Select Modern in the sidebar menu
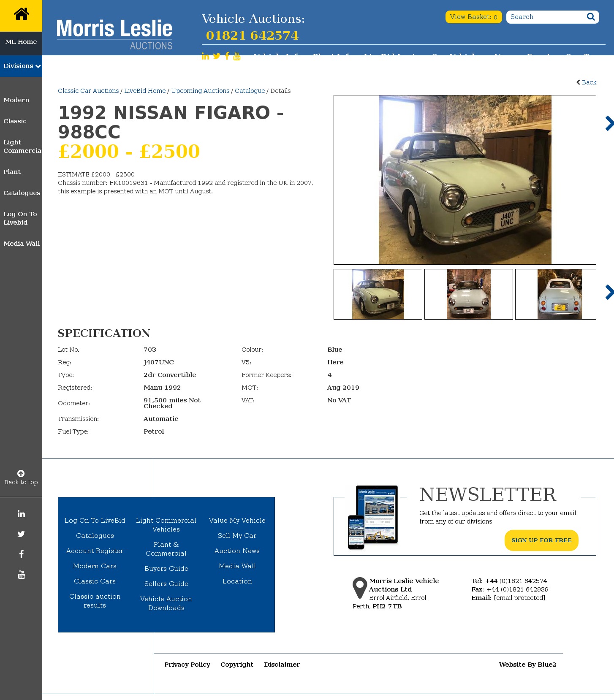This screenshot has width=614, height=700. click(16, 100)
